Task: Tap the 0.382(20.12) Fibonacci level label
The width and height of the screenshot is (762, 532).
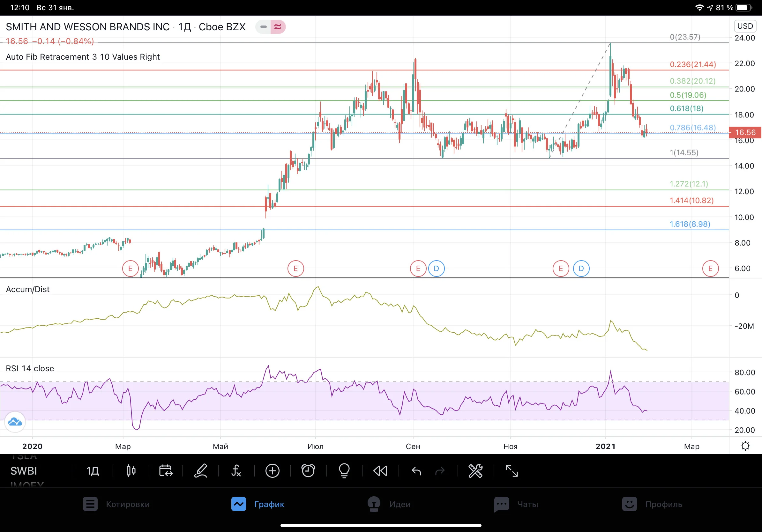Action: (692, 81)
